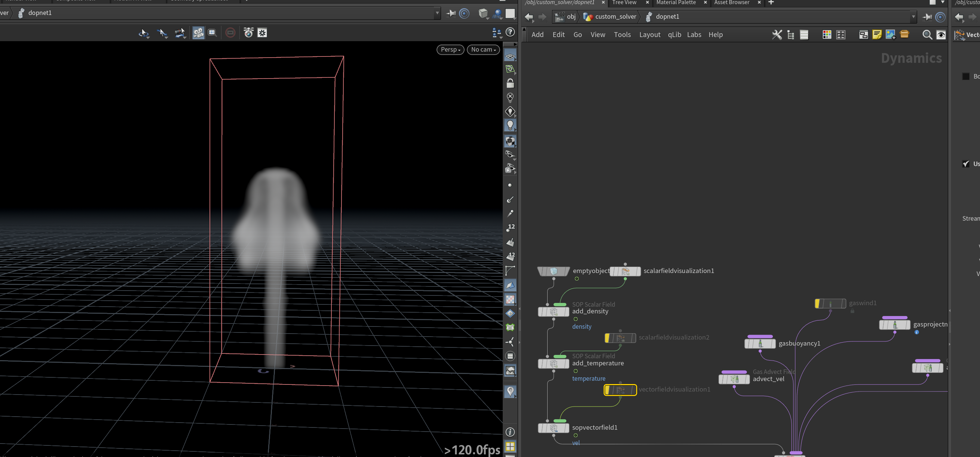Open the Persp viewport dropdown
The height and width of the screenshot is (457, 980).
(450, 49)
